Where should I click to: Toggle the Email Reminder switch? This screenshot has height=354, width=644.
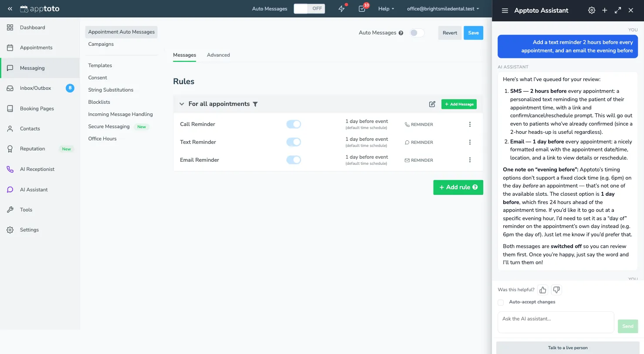point(294,160)
